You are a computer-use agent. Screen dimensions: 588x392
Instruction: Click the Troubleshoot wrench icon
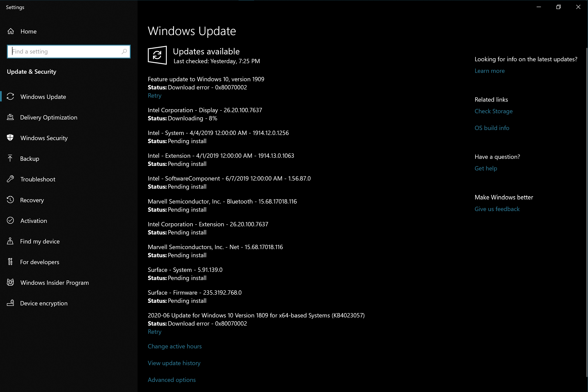coord(10,179)
